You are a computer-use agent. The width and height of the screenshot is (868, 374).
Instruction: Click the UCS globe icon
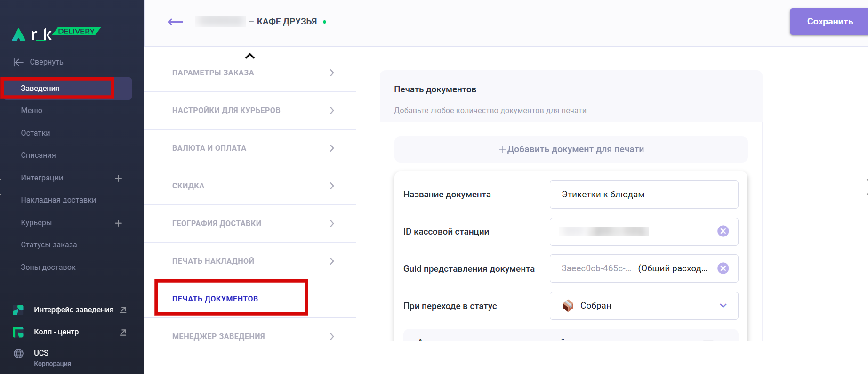point(19,353)
